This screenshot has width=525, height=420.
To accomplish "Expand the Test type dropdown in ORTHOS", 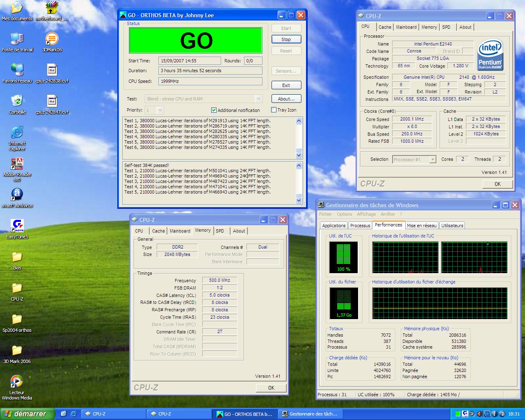I will 258,99.
